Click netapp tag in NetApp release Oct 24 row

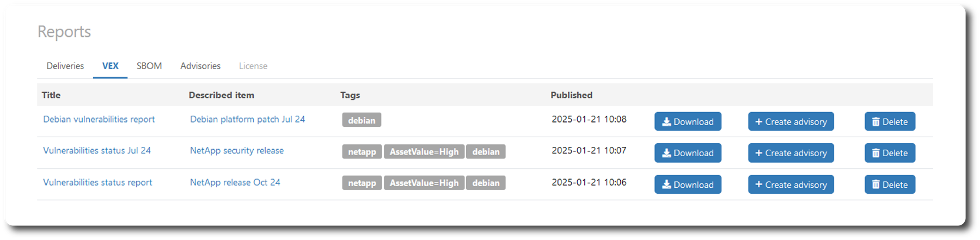pos(362,183)
